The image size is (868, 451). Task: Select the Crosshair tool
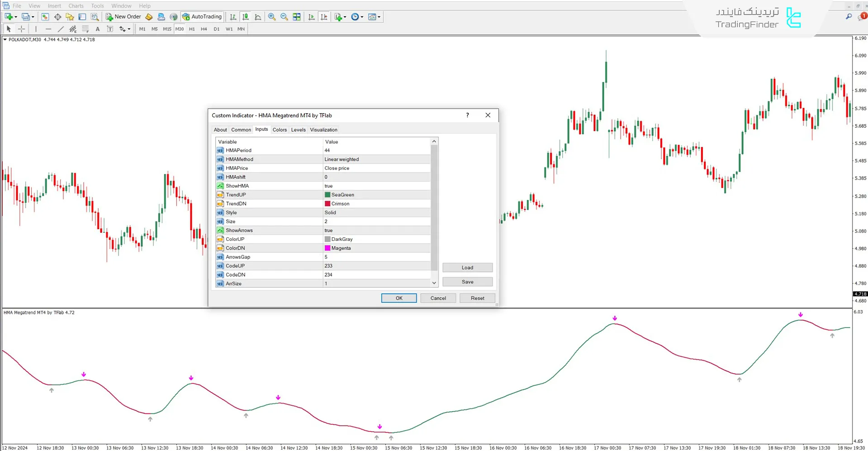click(21, 29)
